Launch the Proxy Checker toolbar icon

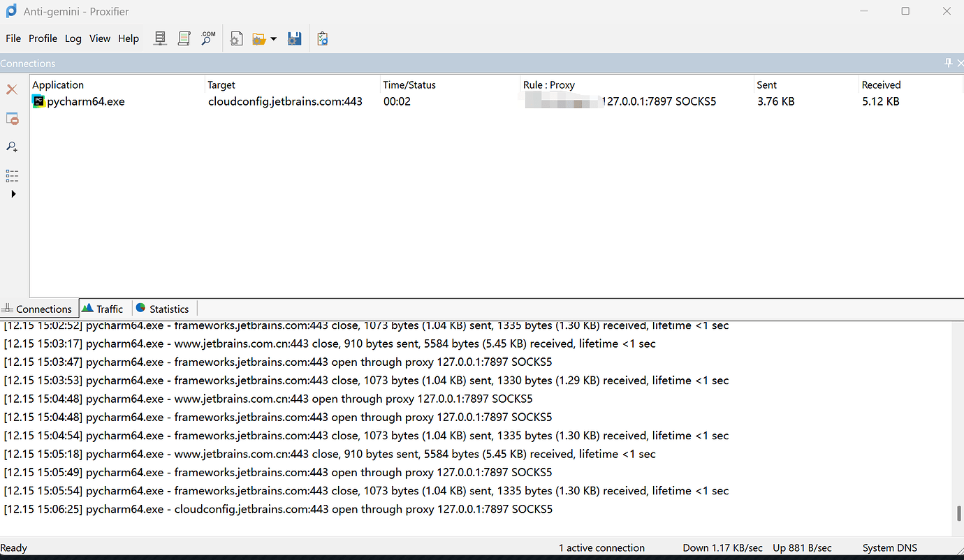point(322,38)
